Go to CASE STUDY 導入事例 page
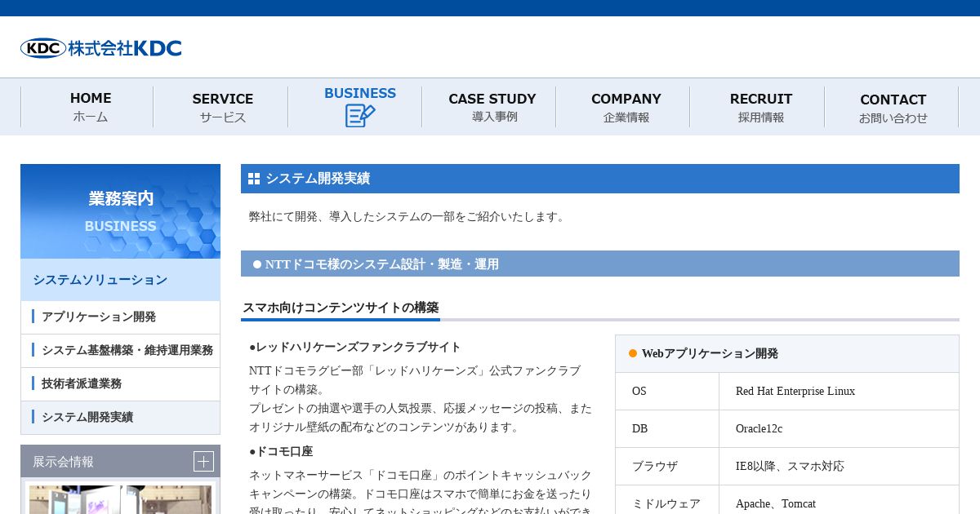The height and width of the screenshot is (514, 980). tap(490, 107)
